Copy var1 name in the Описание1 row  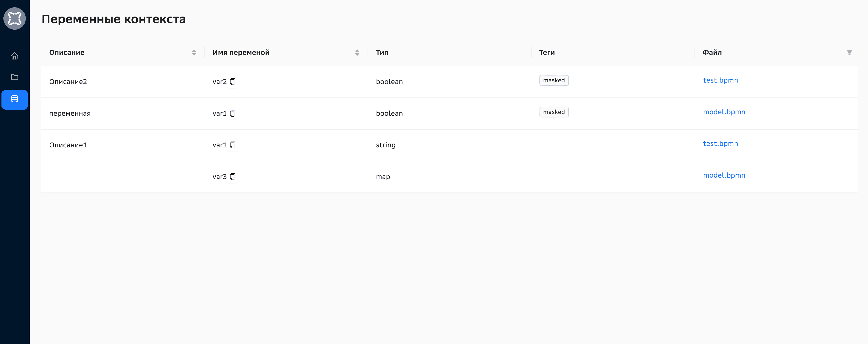point(233,145)
